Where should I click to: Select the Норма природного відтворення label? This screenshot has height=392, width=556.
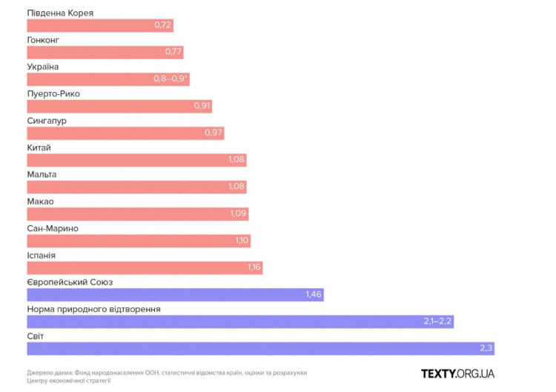pyautogui.click(x=93, y=310)
